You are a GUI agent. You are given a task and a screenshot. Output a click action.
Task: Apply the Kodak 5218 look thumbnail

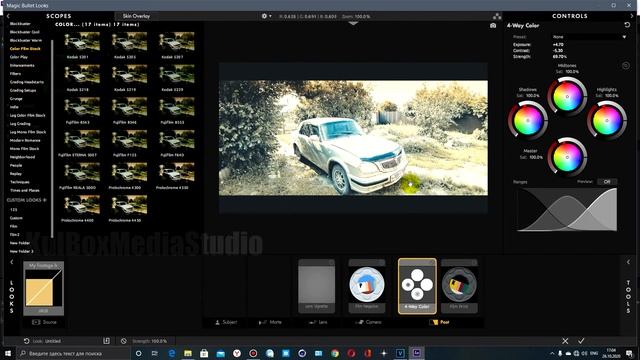(x=82, y=74)
